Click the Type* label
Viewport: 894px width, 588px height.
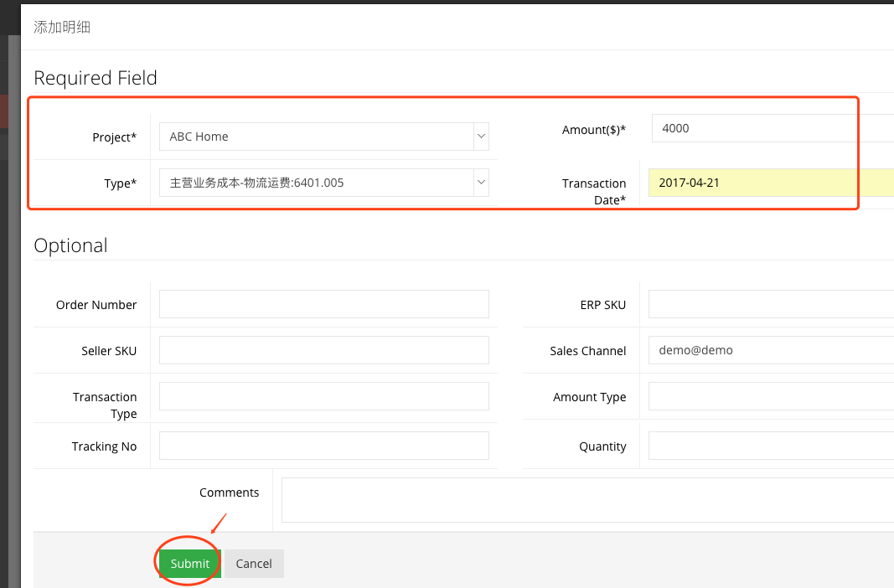pos(121,183)
